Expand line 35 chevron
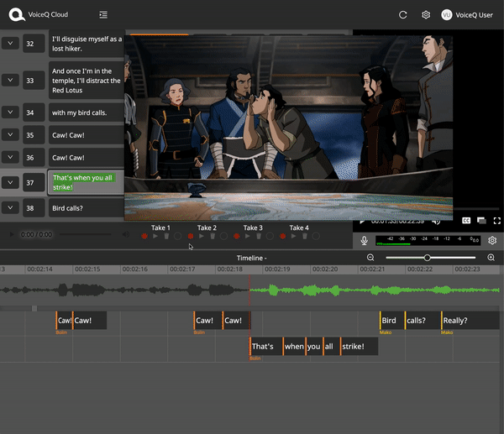This screenshot has width=504, height=434. pos(10,134)
